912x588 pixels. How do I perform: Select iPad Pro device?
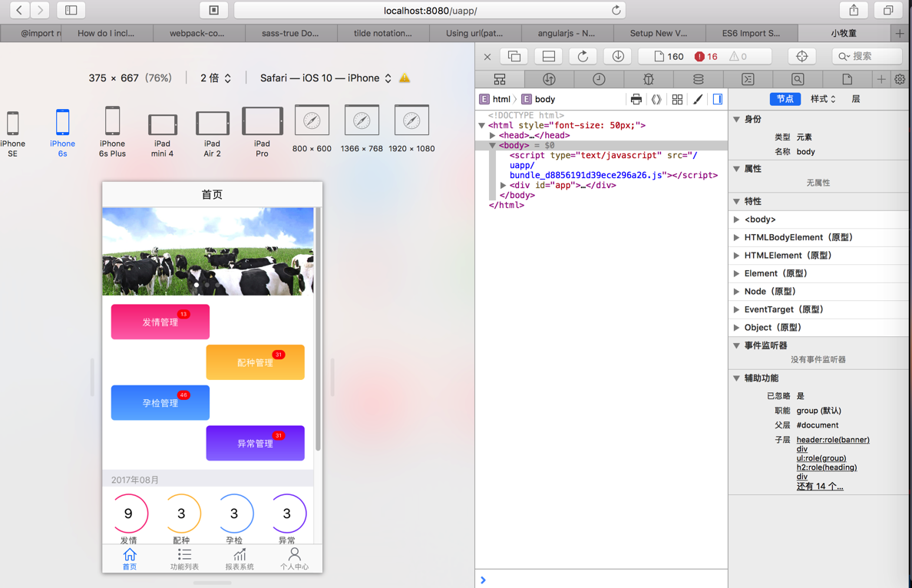click(x=263, y=132)
